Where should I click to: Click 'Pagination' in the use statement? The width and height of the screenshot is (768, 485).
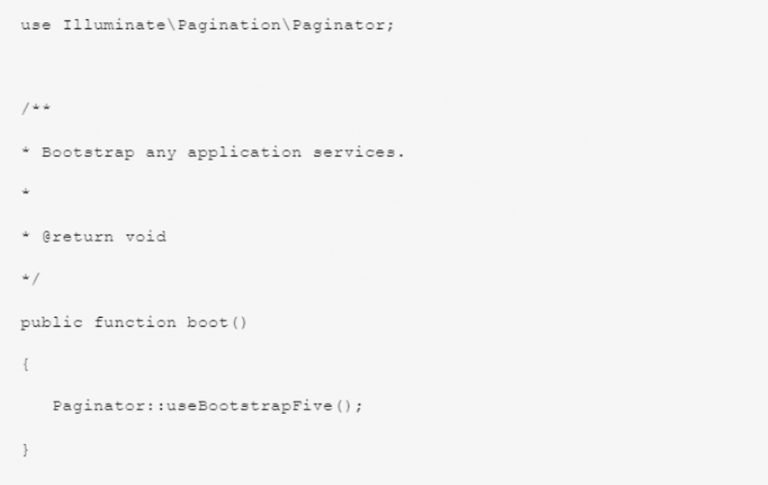(229, 26)
